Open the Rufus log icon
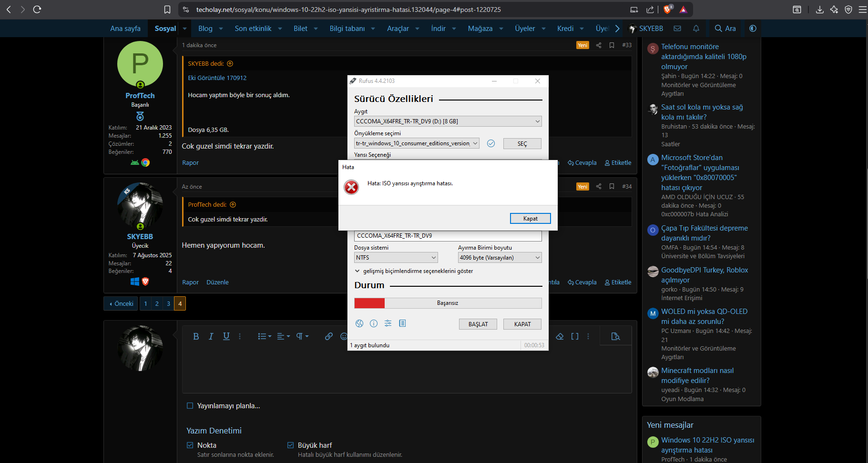Screen dimensions: 868x463 tap(402, 323)
